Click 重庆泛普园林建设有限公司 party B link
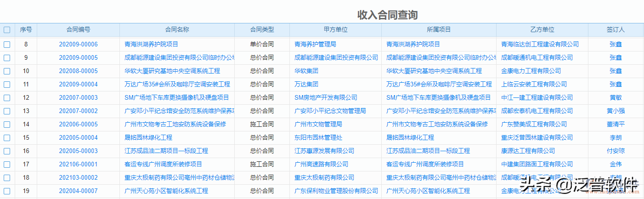The height and width of the screenshot is (199, 644). click(537, 138)
